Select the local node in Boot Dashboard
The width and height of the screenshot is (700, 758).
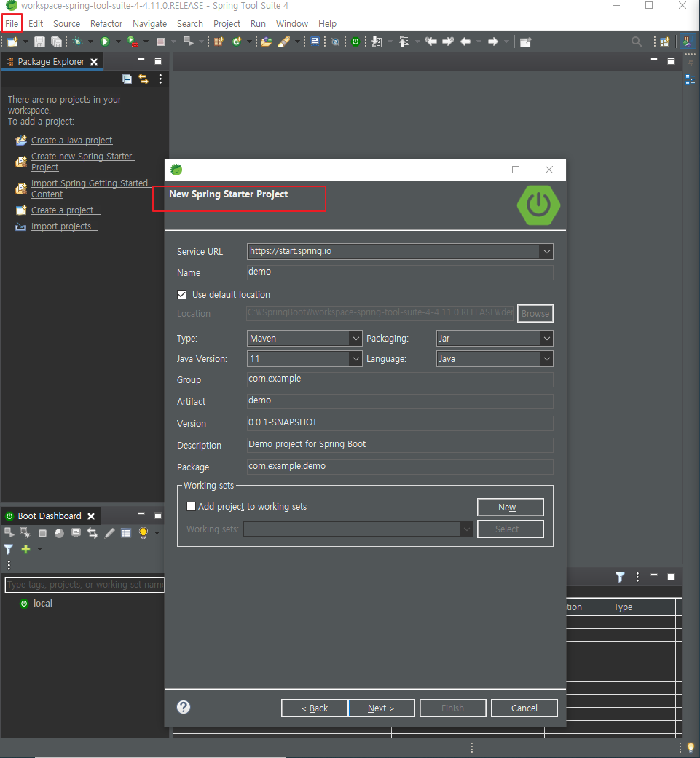coord(42,604)
